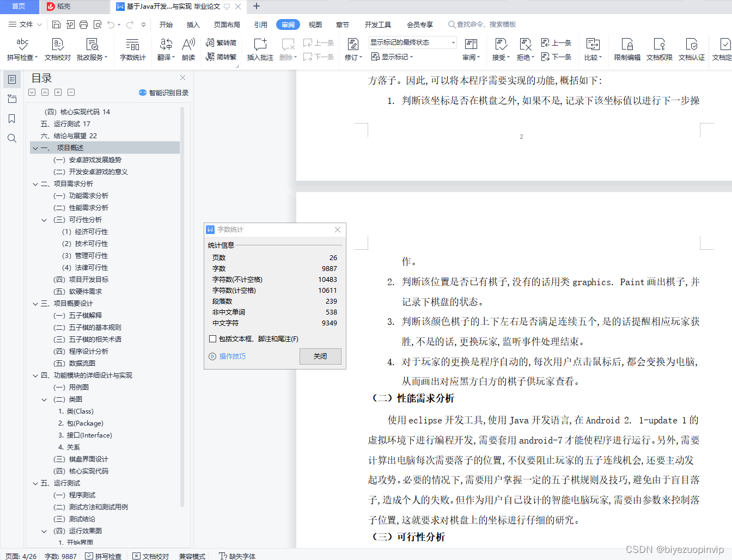Open the 修订 track changes tool
Image resolution: width=732 pixels, height=560 pixels.
click(353, 49)
